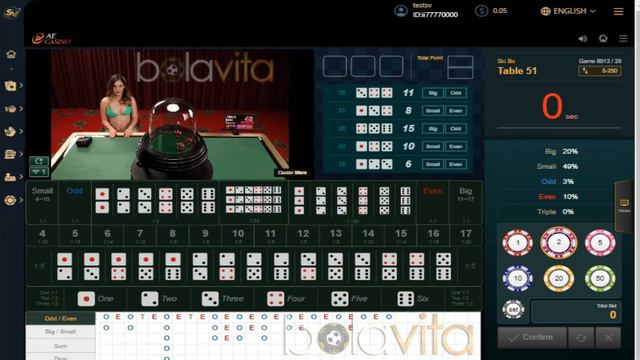Select the 50 chip

pos(600,278)
